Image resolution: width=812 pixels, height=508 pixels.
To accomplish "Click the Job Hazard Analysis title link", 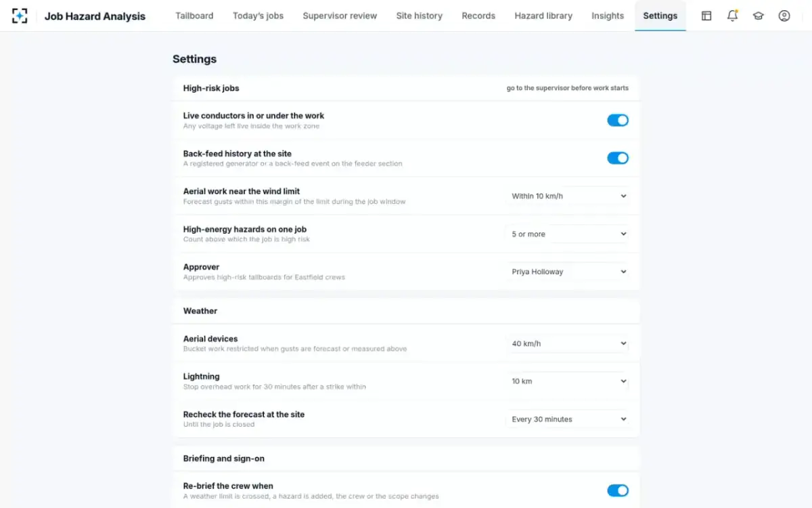I will (95, 16).
